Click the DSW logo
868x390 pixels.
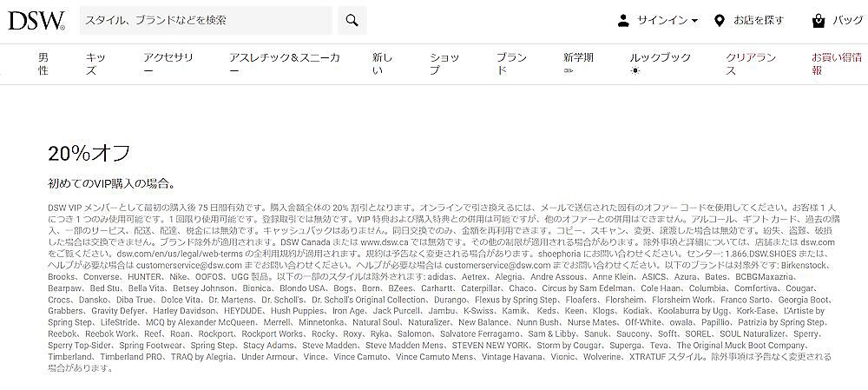point(36,21)
